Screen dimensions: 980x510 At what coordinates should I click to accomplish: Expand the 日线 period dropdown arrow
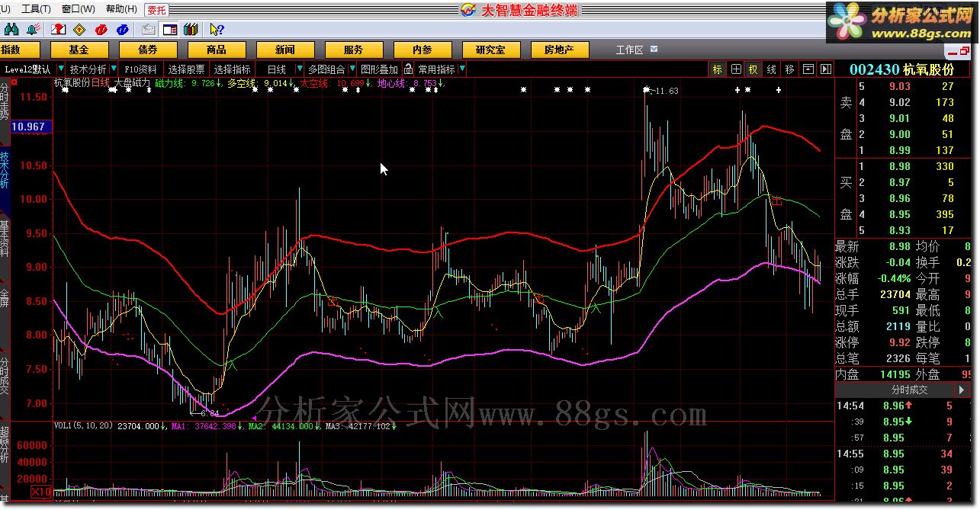(301, 69)
